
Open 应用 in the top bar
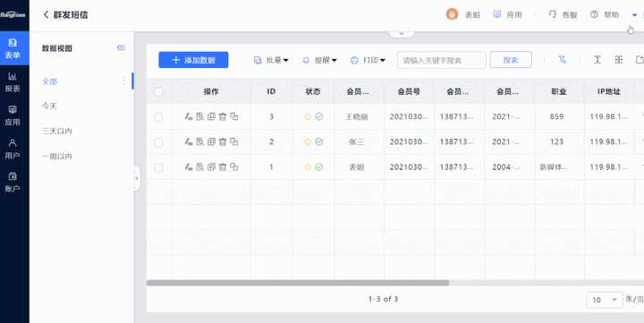coord(508,15)
